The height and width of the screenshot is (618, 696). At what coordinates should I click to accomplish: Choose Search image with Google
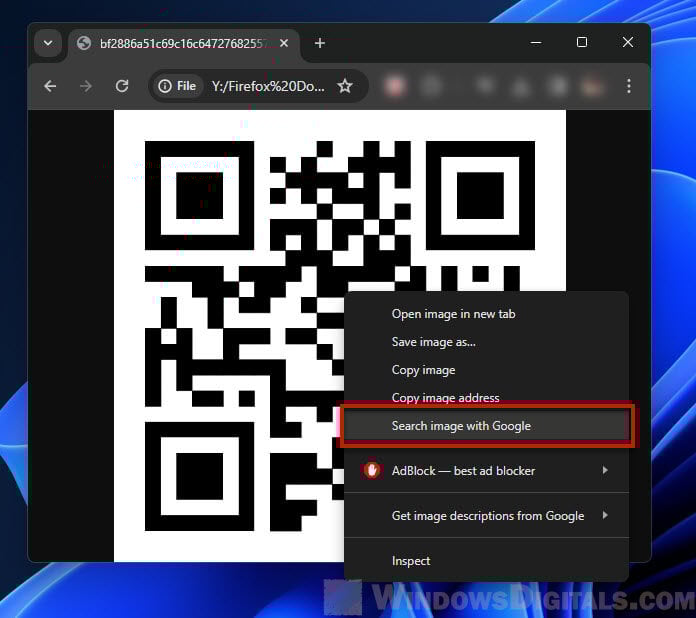click(486, 426)
